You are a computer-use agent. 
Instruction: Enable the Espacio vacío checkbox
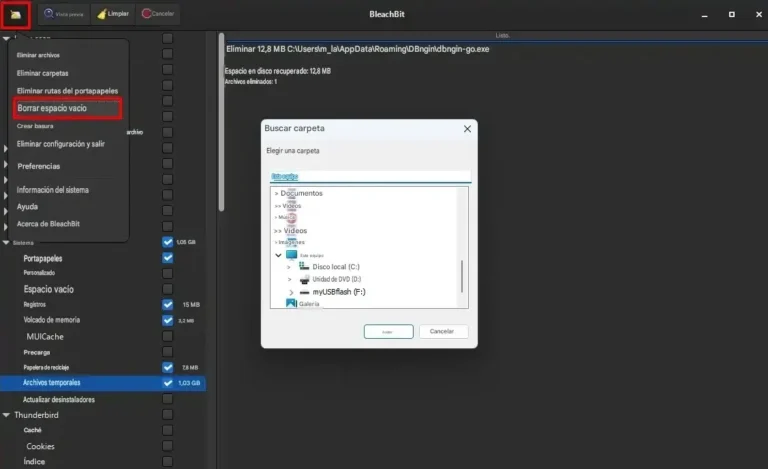pos(168,289)
